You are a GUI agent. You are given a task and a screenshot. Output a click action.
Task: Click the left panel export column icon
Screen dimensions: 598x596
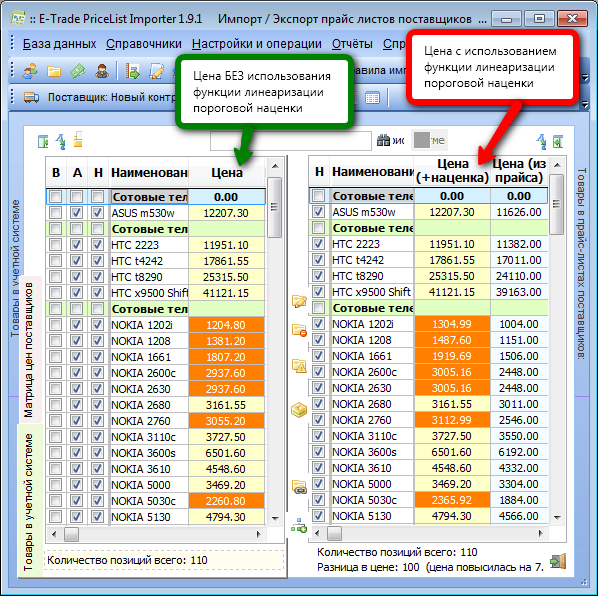[x=43, y=141]
